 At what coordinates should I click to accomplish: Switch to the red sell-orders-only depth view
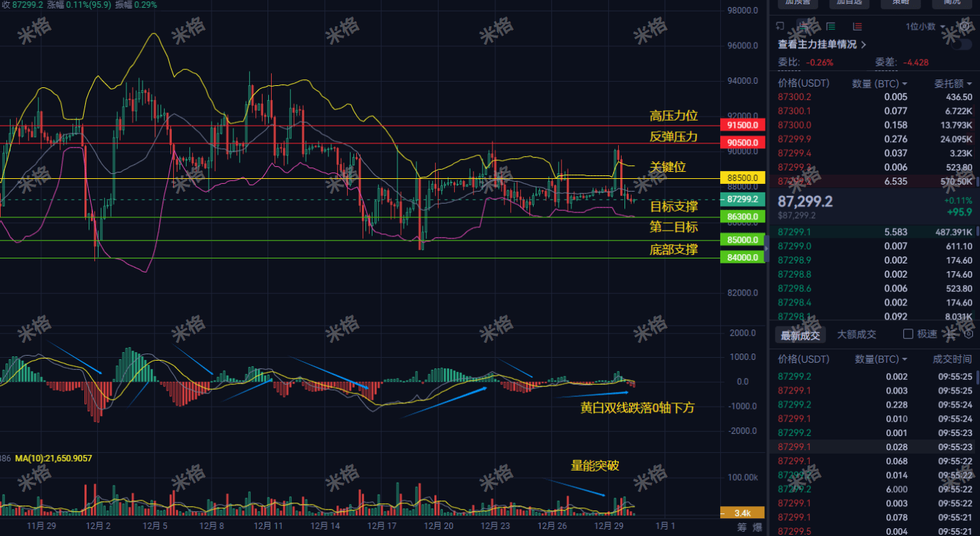tap(858, 26)
